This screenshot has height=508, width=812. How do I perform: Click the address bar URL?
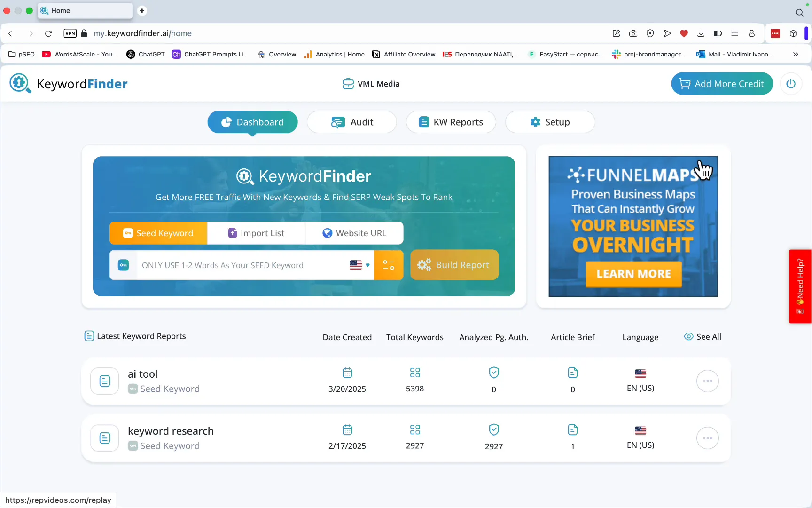pos(142,33)
